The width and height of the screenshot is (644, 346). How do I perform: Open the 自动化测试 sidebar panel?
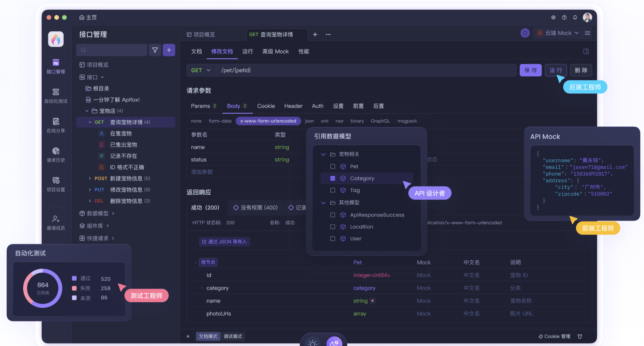[55, 96]
